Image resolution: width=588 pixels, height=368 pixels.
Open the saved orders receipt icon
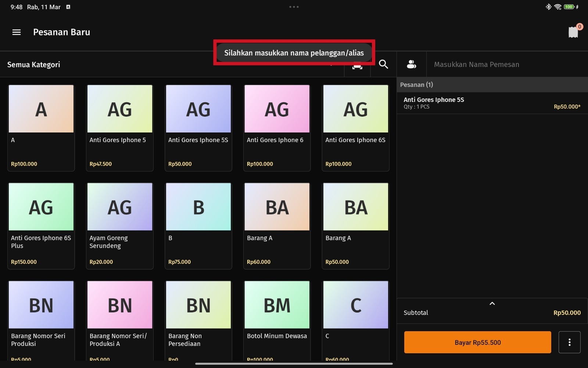pos(573,32)
